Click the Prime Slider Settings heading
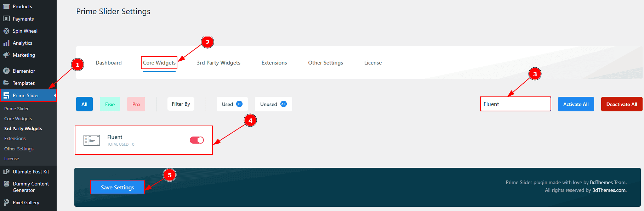Viewport: 644px width, 211px height. [113, 11]
